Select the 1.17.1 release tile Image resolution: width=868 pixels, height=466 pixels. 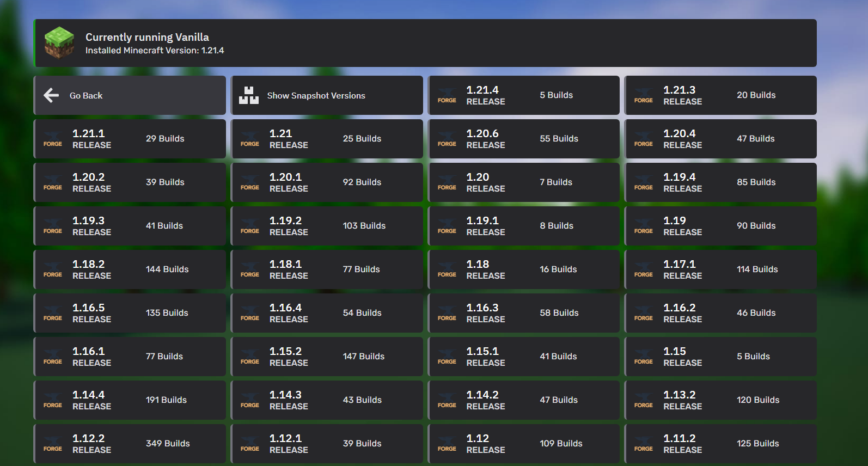coord(720,269)
